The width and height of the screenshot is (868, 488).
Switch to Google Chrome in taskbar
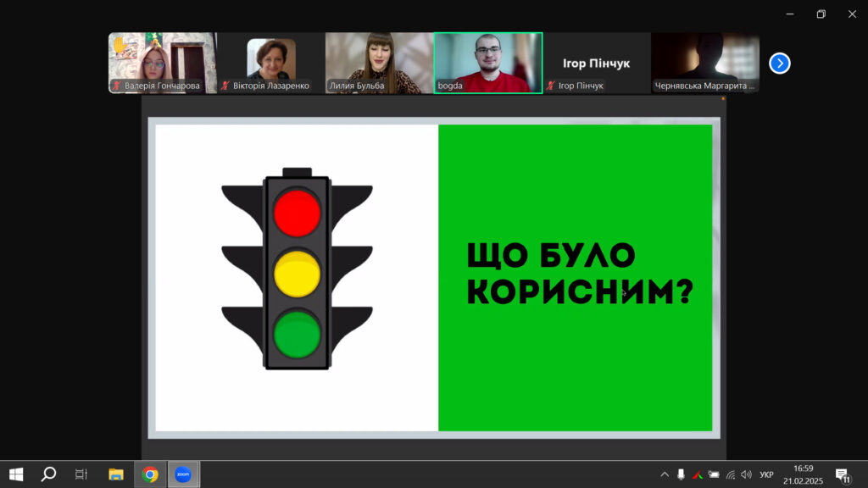click(x=149, y=474)
